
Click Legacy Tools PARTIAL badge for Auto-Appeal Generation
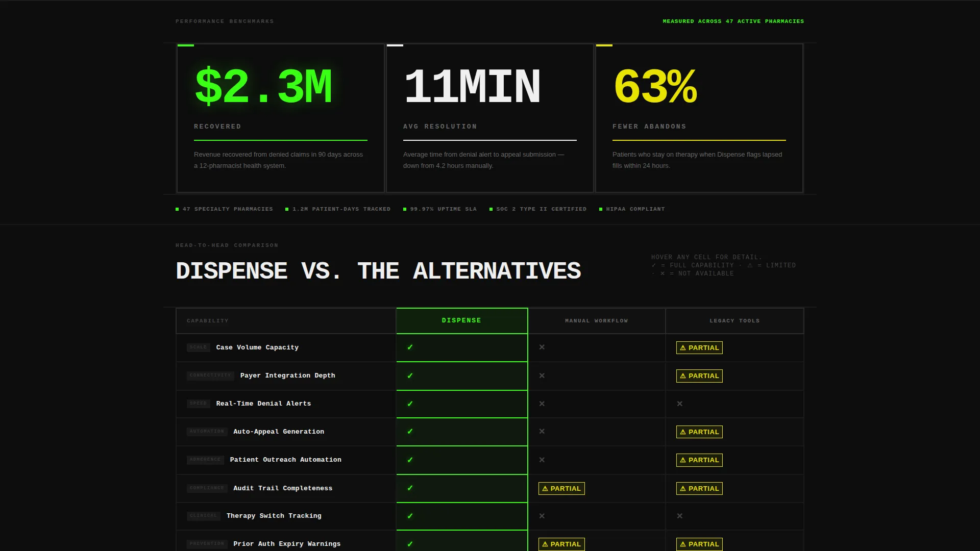[x=699, y=432]
